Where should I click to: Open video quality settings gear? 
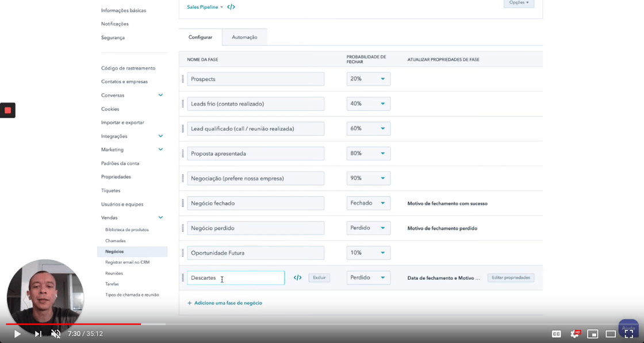point(575,334)
